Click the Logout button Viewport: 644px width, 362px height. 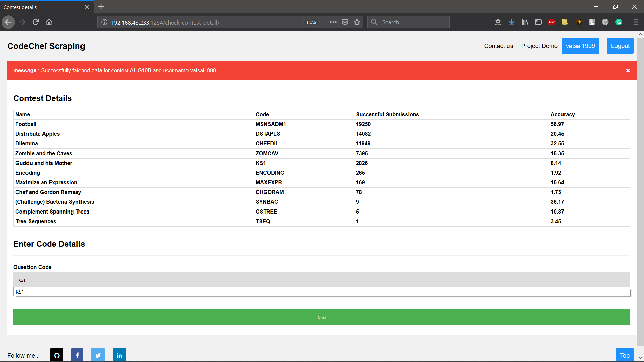point(620,46)
